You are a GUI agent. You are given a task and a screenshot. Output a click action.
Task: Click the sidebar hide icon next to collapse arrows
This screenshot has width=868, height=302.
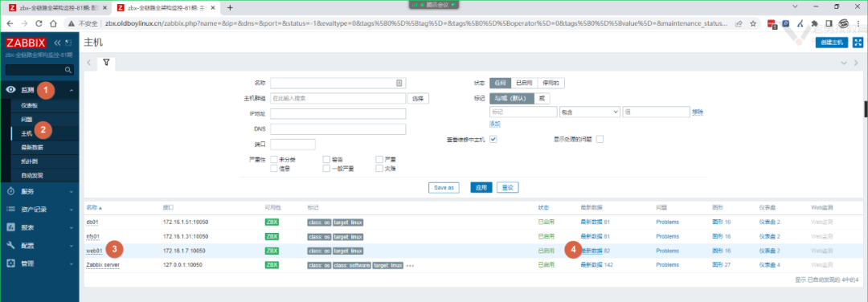(68, 43)
